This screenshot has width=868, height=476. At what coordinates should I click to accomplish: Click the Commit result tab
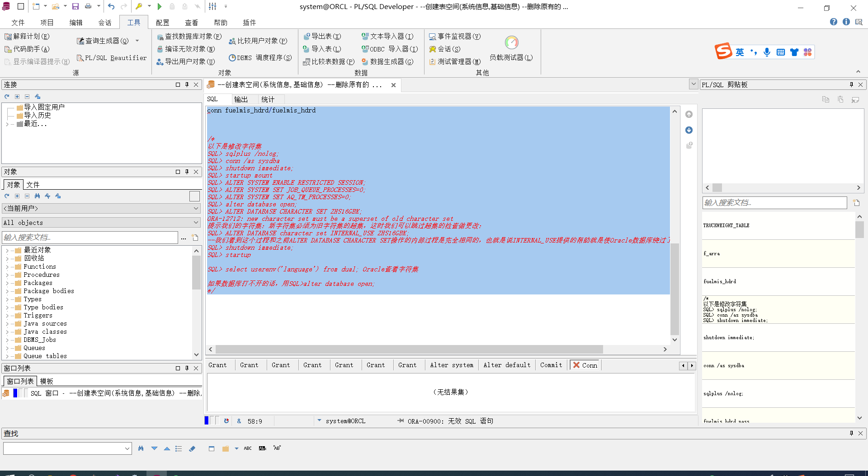pos(551,365)
